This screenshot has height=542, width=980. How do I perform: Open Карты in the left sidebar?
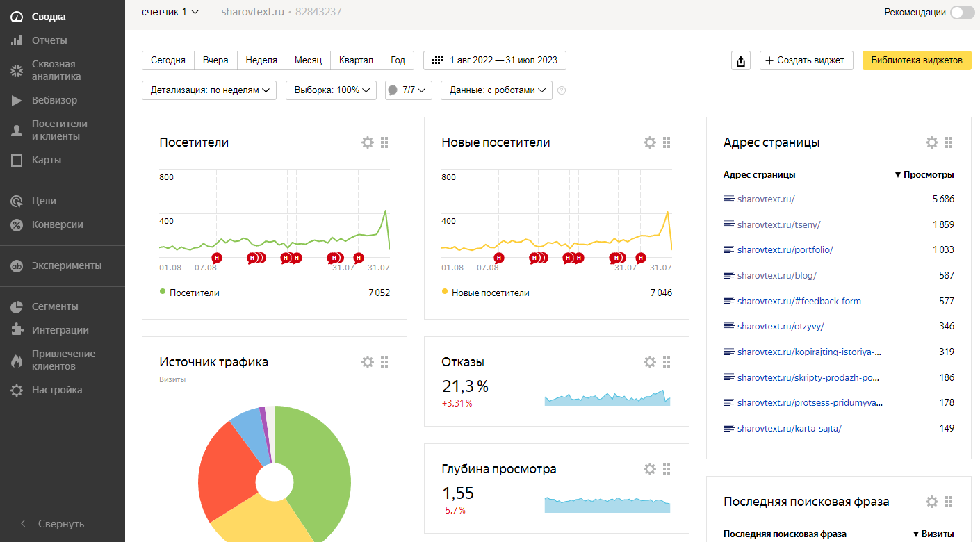pos(46,160)
